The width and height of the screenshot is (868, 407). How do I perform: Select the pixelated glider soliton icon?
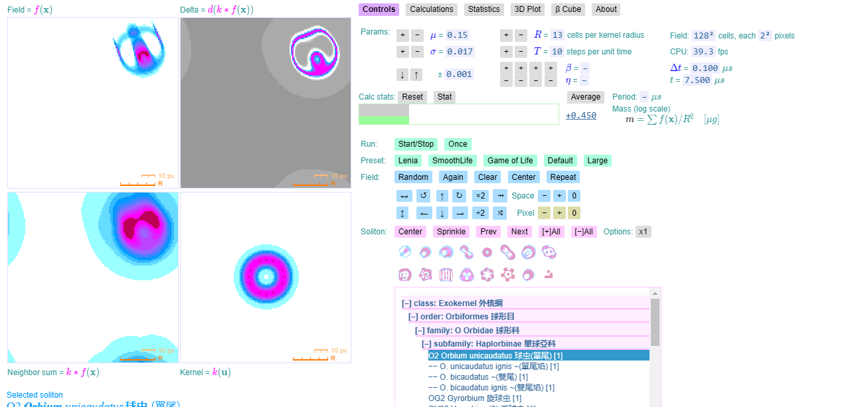549,274
